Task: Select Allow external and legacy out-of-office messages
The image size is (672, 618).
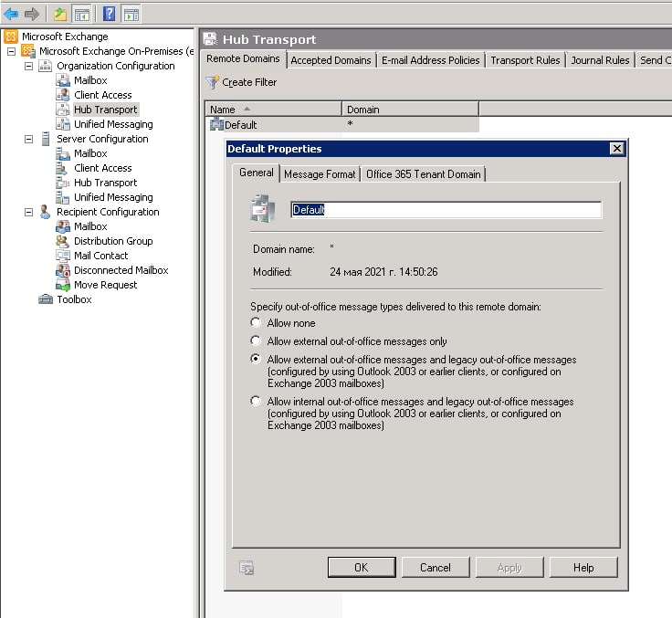Action: pyautogui.click(x=256, y=359)
